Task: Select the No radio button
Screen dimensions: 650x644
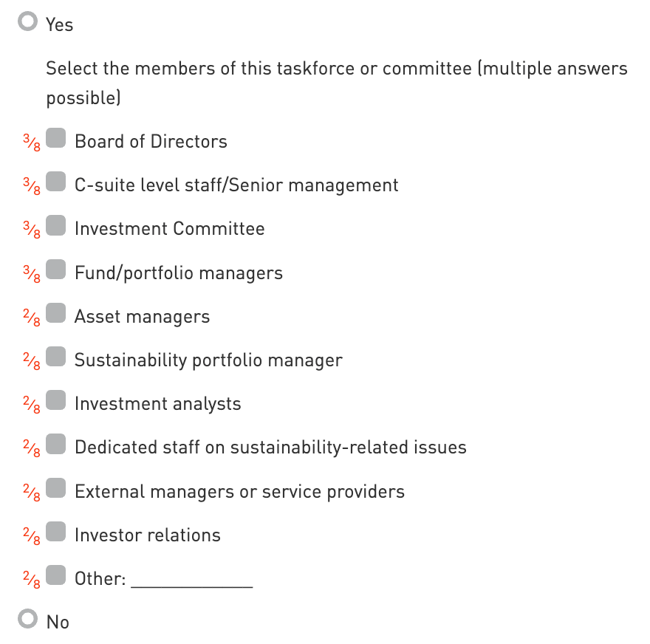Action: coord(28,619)
